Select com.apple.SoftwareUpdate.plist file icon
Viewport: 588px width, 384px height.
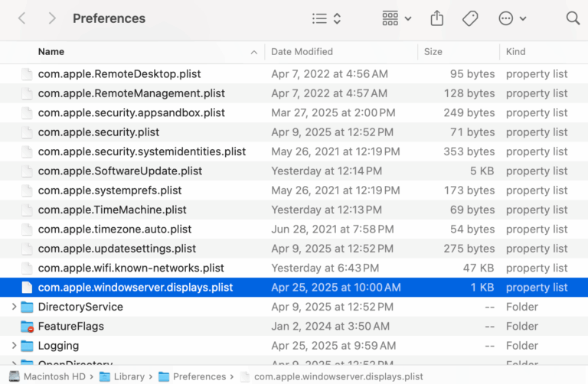click(x=27, y=171)
